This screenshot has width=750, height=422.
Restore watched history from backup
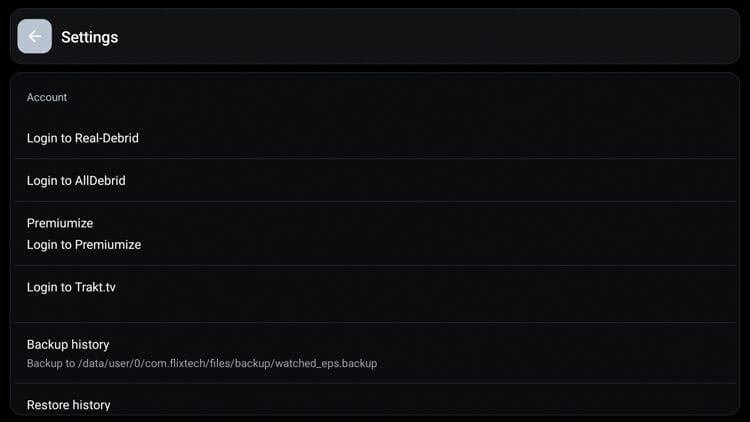point(68,404)
